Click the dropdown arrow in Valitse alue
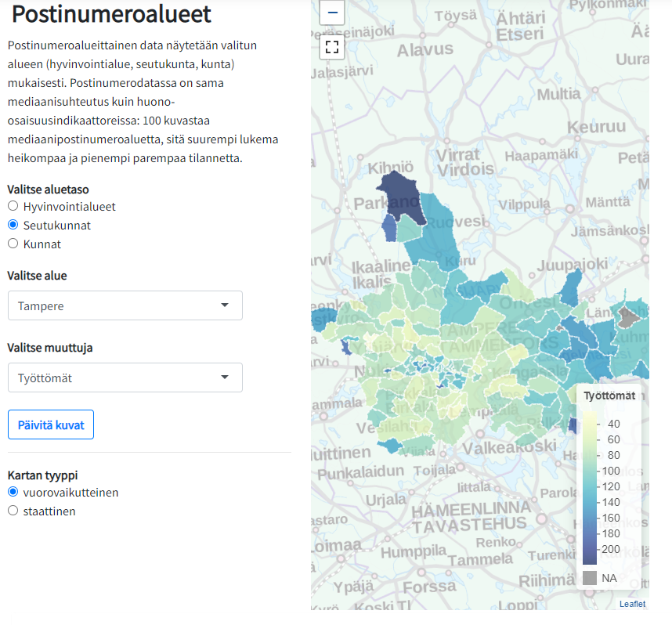This screenshot has width=672, height=625. [x=225, y=305]
